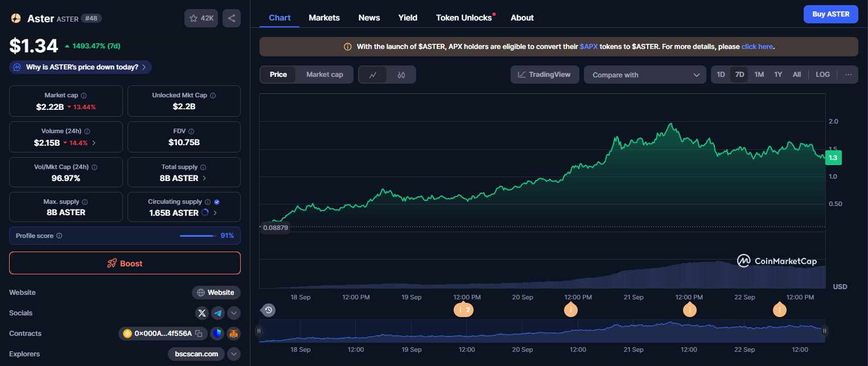Click the Buy ASTER button
The width and height of the screenshot is (868, 366).
click(x=830, y=14)
